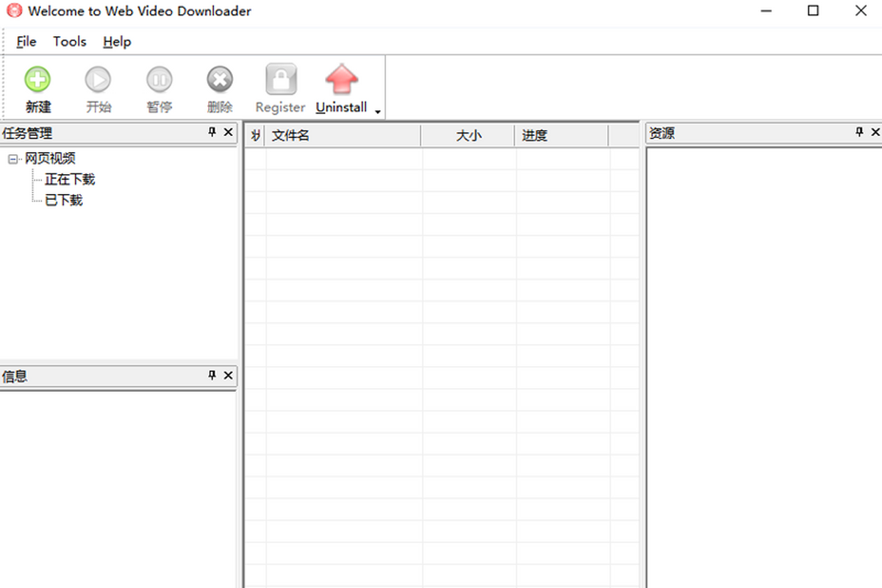Maximize the Web Video Downloader window
Screen dimensions: 882x588
pyautogui.click(x=813, y=11)
